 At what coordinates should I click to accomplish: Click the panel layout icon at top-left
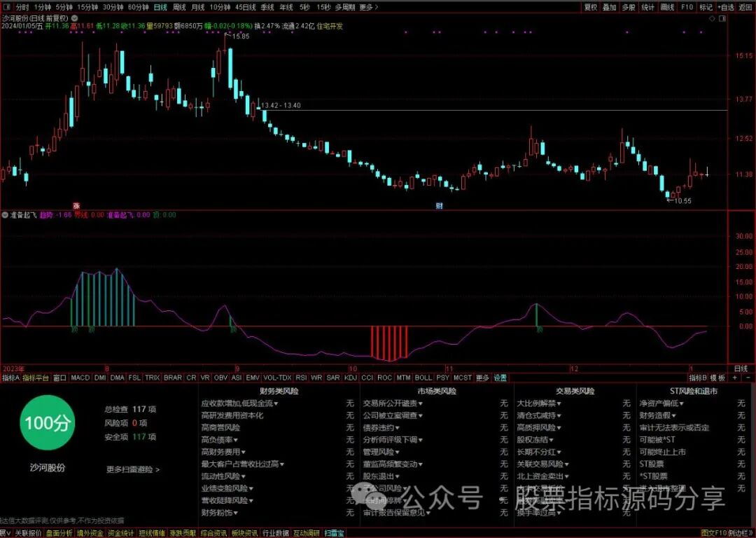point(8,7)
